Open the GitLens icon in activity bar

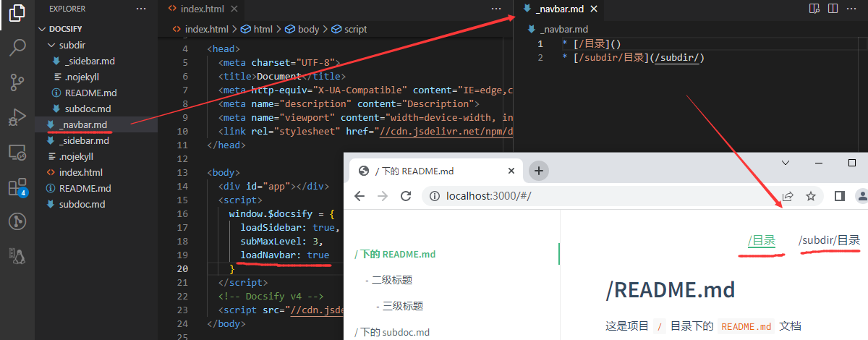17,221
